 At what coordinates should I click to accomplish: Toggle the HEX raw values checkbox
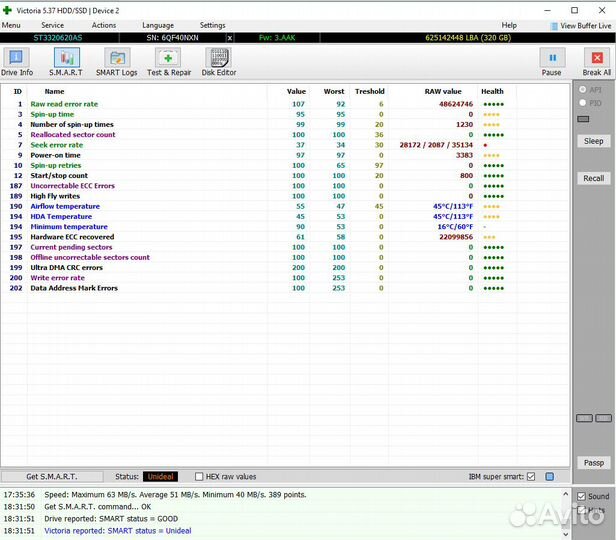(x=198, y=477)
